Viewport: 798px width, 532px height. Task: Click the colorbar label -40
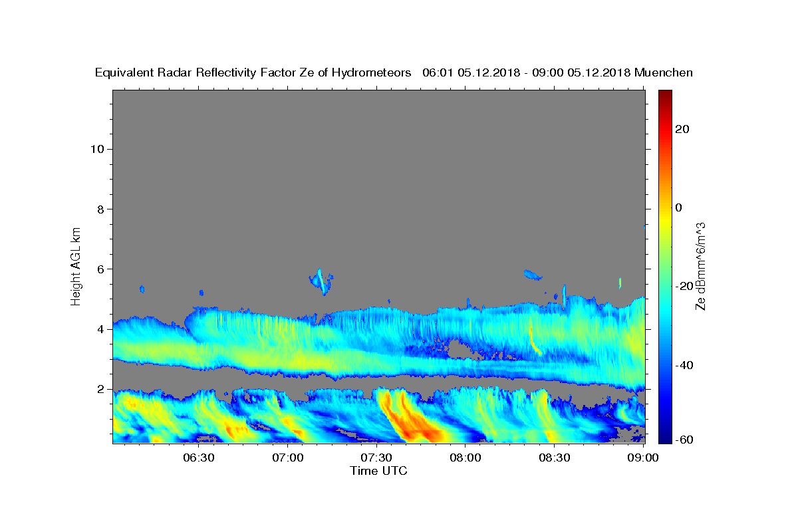[x=684, y=364]
